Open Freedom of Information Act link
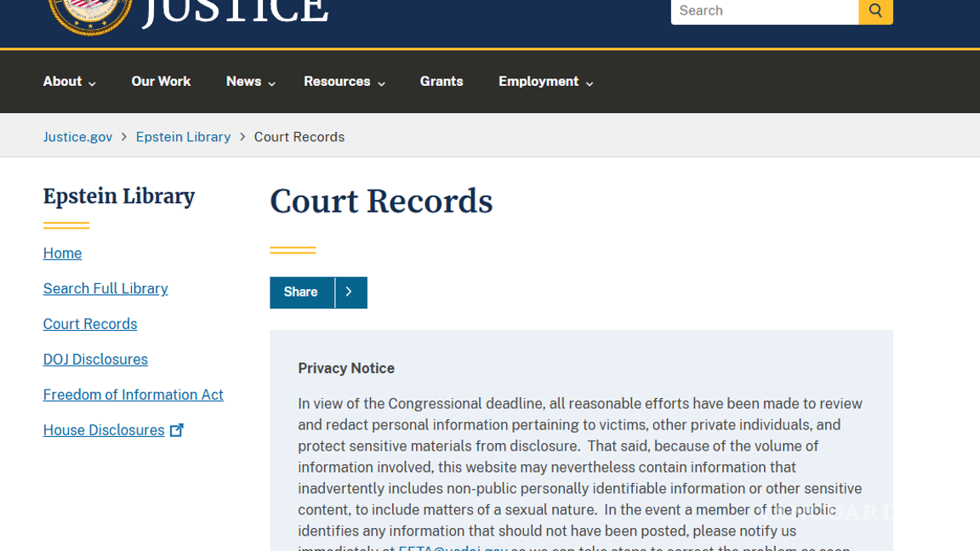This screenshot has height=551, width=980. click(x=133, y=395)
